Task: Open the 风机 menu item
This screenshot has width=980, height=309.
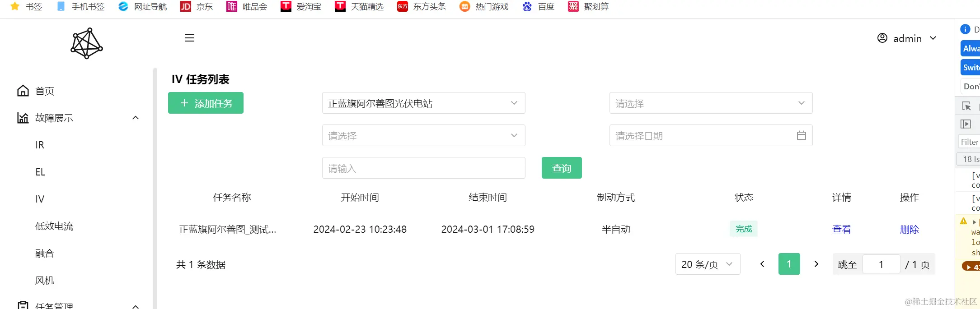Action: (x=45, y=280)
